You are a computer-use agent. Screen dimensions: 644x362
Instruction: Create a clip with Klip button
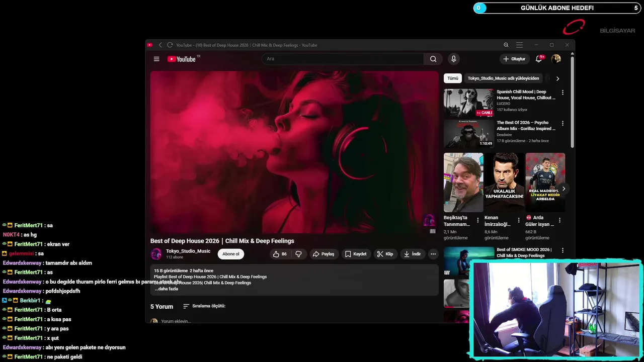tap(385, 254)
